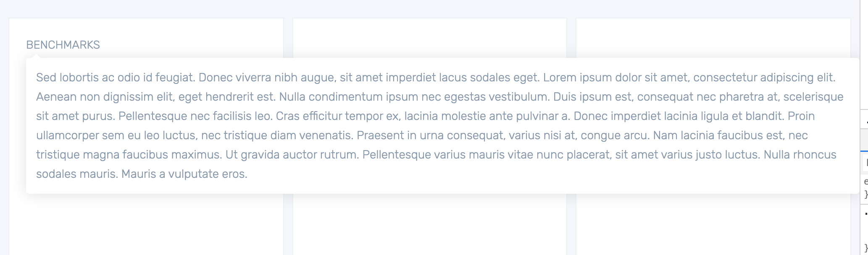Click the left page margin edge

[x=4, y=126]
